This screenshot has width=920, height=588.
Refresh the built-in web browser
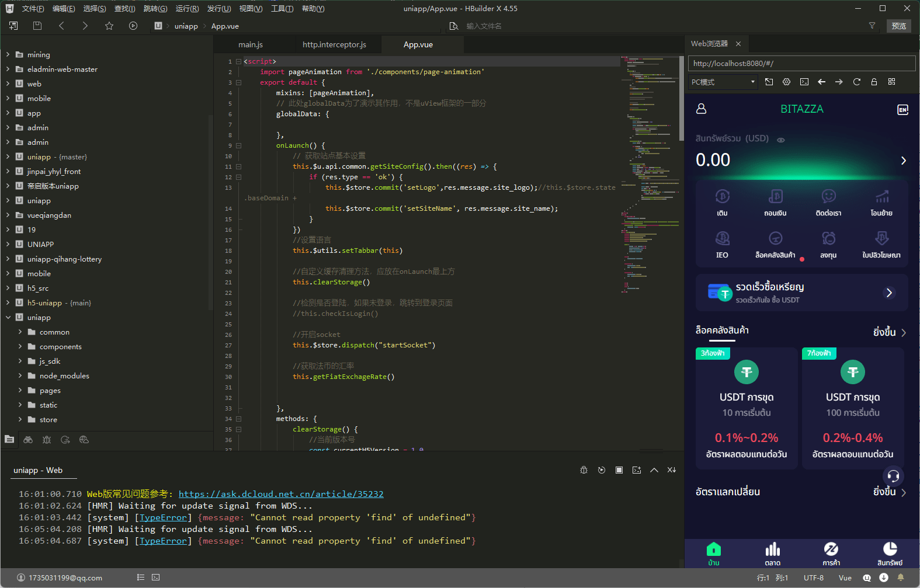coord(856,82)
